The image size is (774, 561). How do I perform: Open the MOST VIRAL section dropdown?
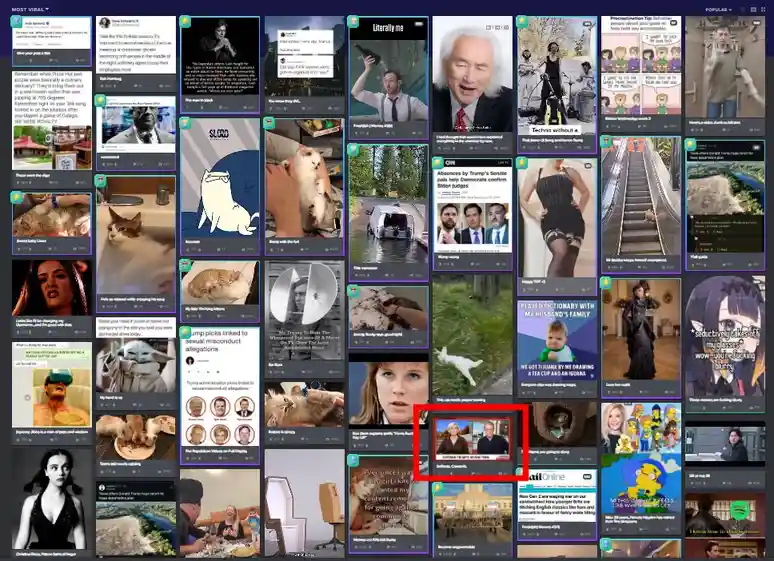click(x=30, y=9)
